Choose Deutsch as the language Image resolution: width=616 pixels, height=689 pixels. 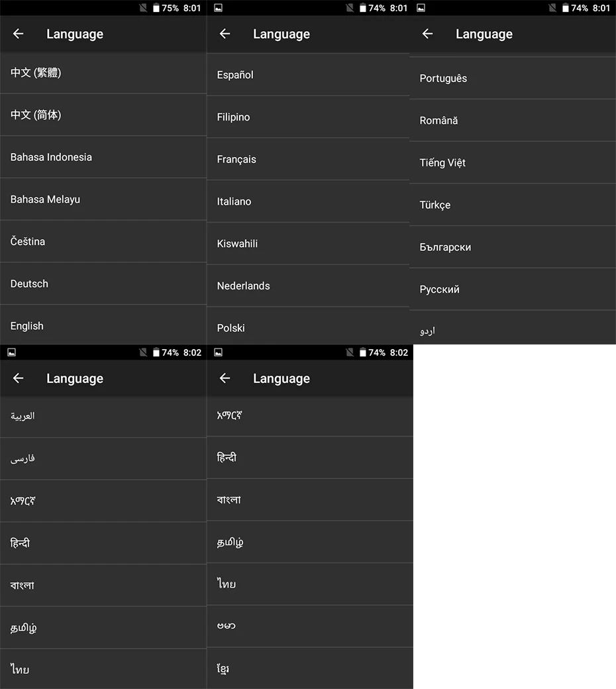click(x=103, y=284)
